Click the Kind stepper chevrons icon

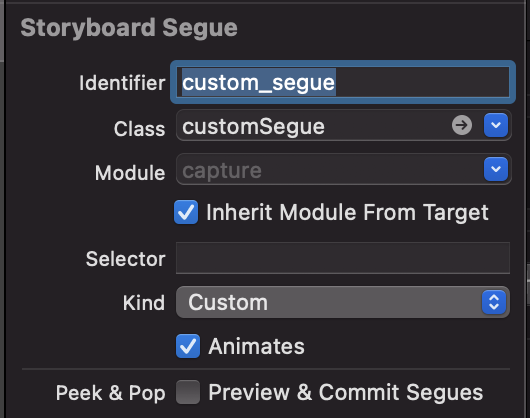tap(494, 302)
